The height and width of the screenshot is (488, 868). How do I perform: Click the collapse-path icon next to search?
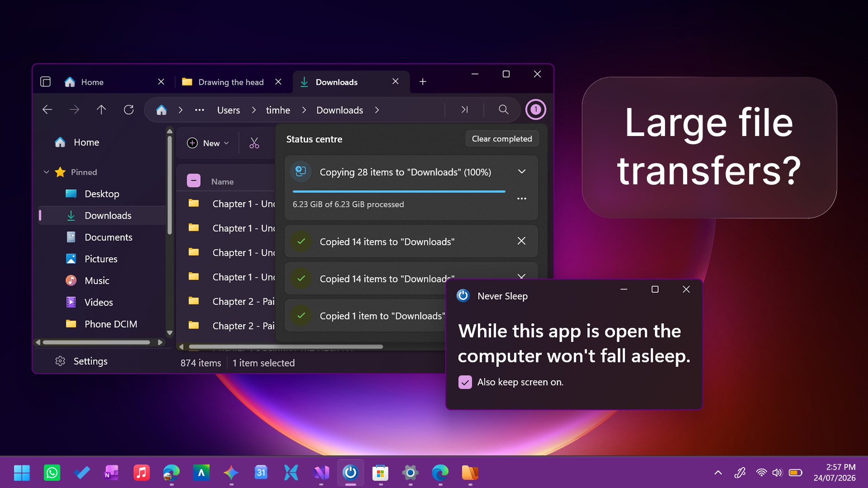(x=464, y=109)
